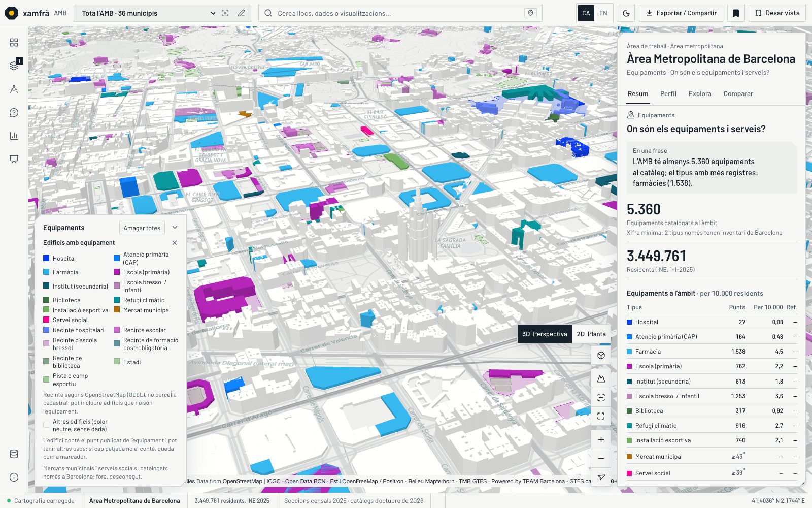
Task: Open the Comparar tab
Action: [x=738, y=93]
